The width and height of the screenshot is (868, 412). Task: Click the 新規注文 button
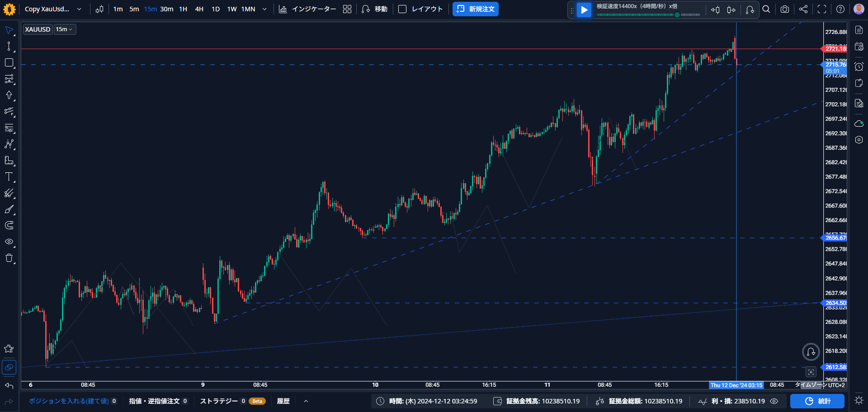tap(476, 9)
